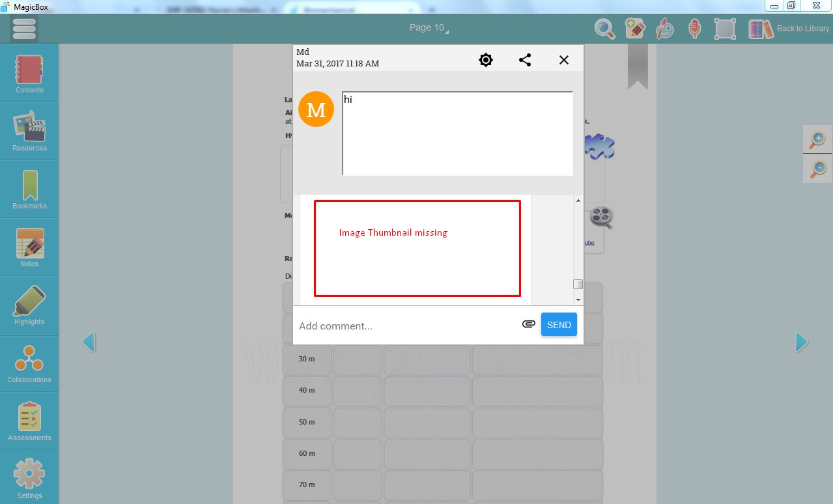The width and height of the screenshot is (833, 504).
Task: Toggle the page bookmark ribbon
Action: (x=638, y=66)
